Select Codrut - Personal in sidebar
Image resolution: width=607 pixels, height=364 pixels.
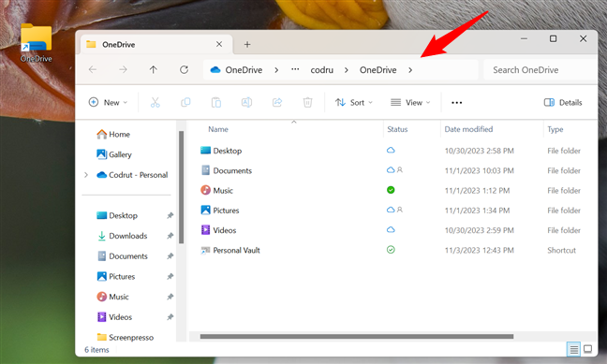tap(132, 175)
